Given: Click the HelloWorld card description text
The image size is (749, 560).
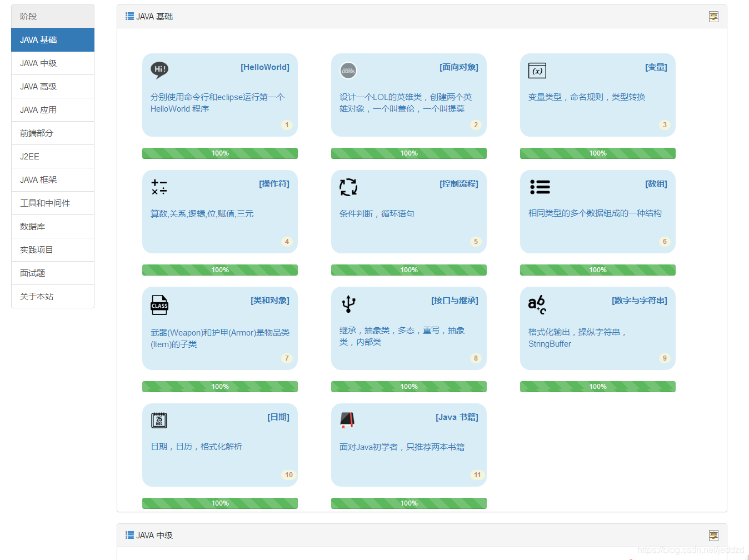Looking at the screenshot, I should click(x=217, y=103).
